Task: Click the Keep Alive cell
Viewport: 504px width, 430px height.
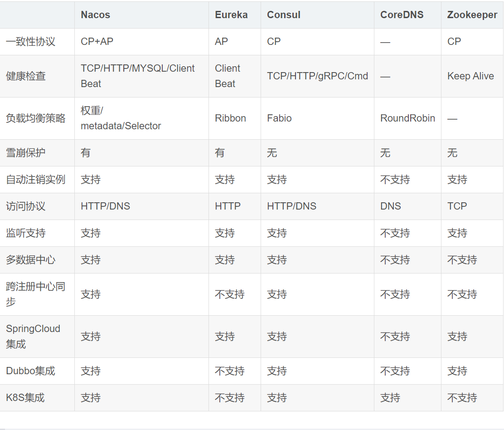Action: 470,76
